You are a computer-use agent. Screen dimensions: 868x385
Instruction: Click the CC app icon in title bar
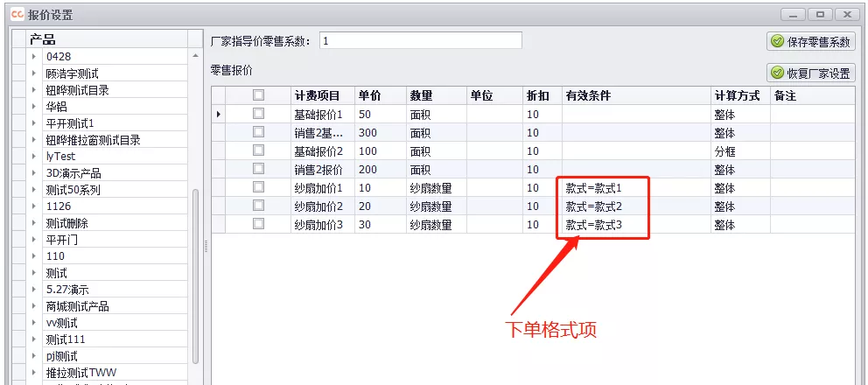16,15
